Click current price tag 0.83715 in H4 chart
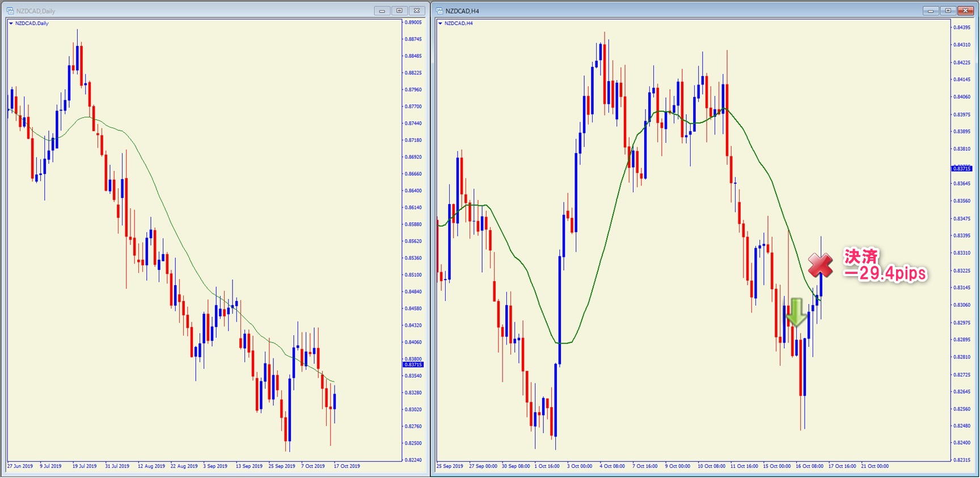 [962, 168]
